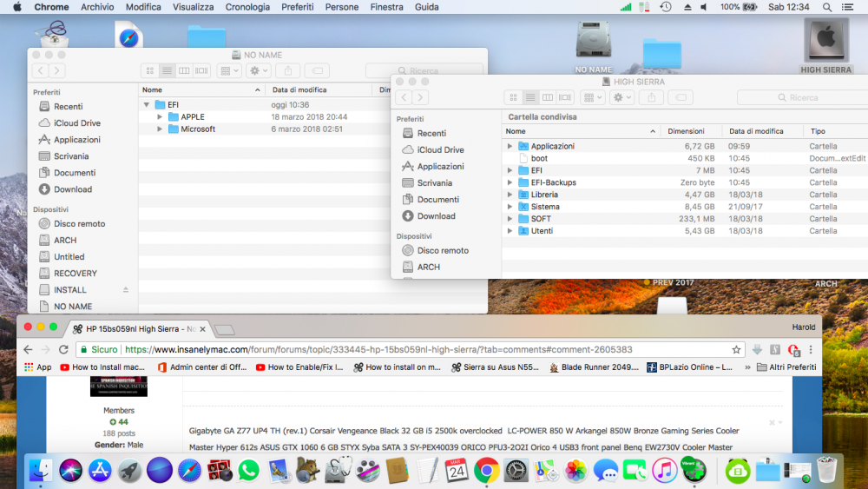Viewport: 868px width, 489px height.
Task: Open the NO NAME drive on the desktop
Action: (593, 47)
